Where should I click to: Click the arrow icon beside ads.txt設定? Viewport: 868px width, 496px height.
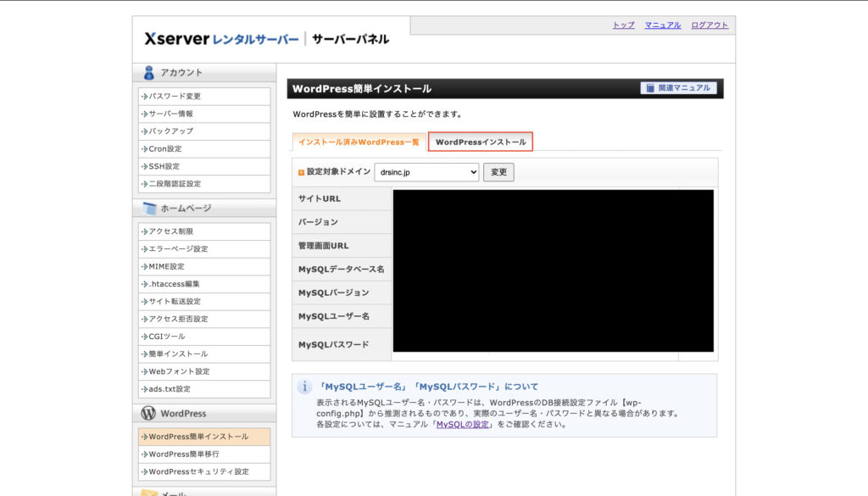click(x=144, y=389)
